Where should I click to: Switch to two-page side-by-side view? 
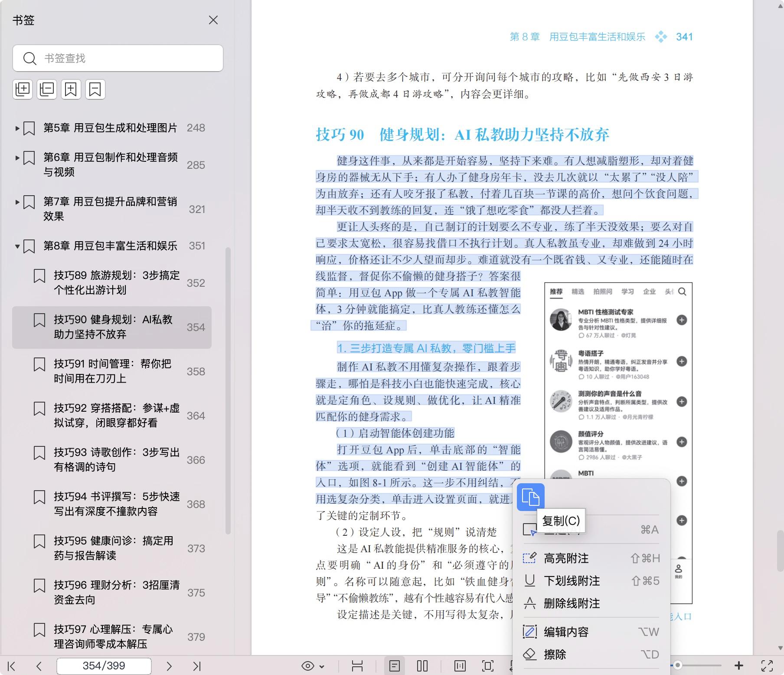(x=422, y=666)
